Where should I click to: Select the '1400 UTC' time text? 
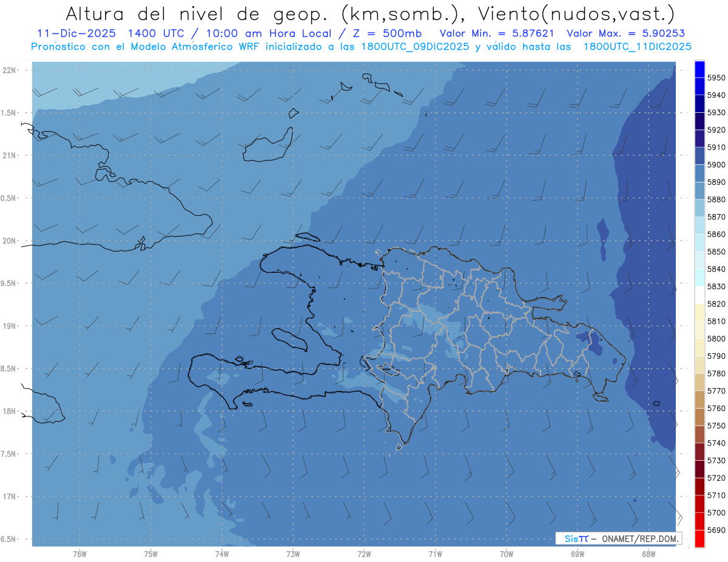pyautogui.click(x=156, y=33)
